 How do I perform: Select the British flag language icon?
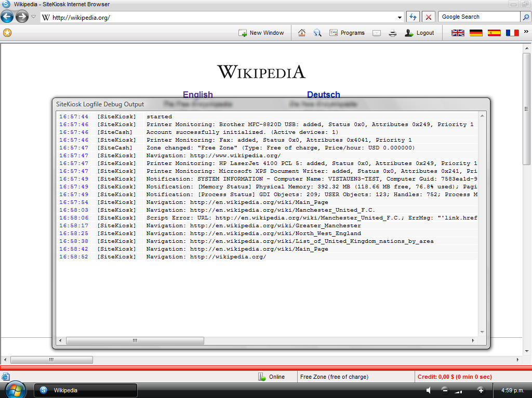(x=458, y=33)
